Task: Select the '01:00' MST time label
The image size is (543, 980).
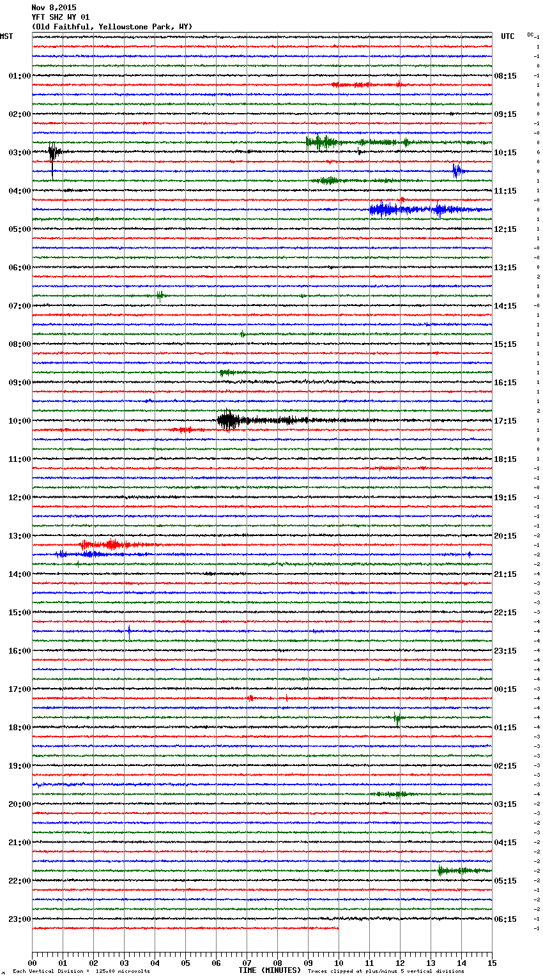Action: click(20, 76)
